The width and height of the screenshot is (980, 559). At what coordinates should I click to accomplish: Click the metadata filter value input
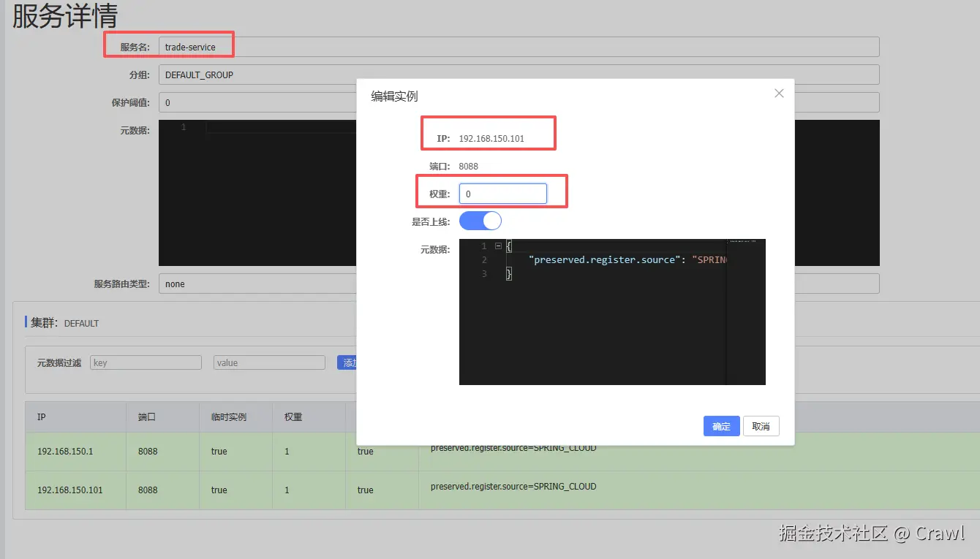(x=269, y=362)
